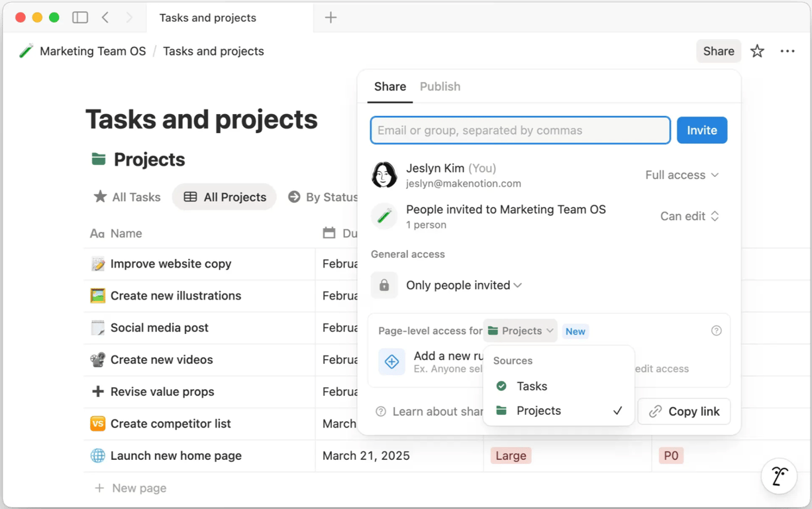
Task: Click the blue Invite button
Action: (x=701, y=131)
